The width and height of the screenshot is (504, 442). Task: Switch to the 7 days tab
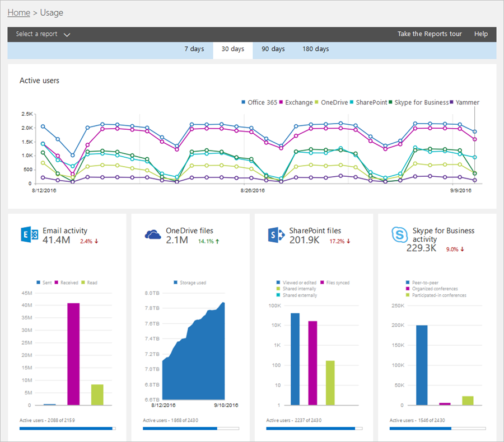point(194,49)
